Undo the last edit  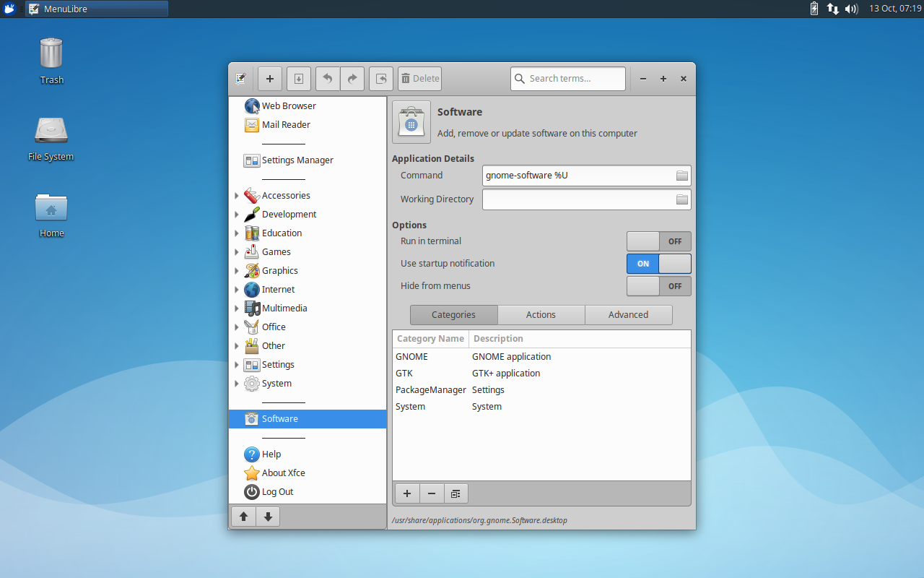327,79
